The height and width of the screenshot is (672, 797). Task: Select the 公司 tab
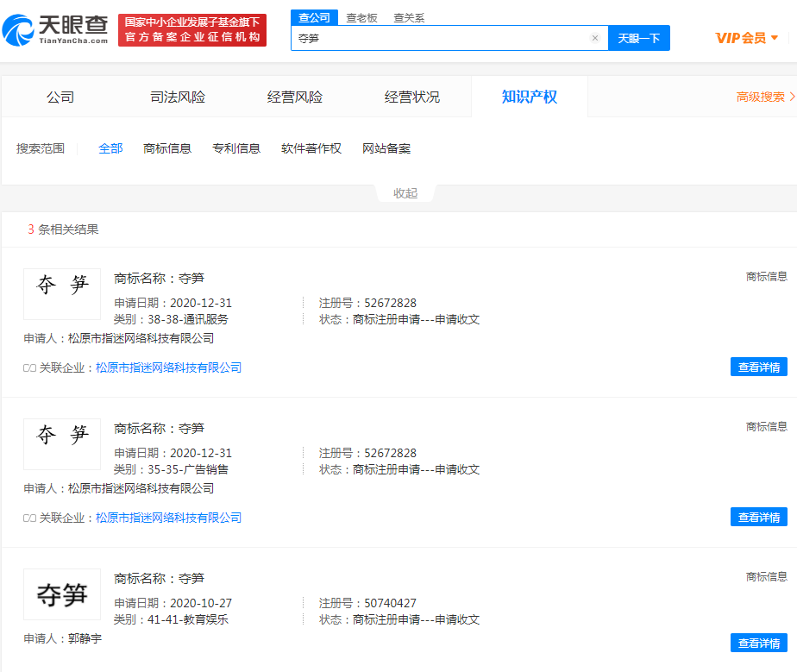pyautogui.click(x=60, y=97)
